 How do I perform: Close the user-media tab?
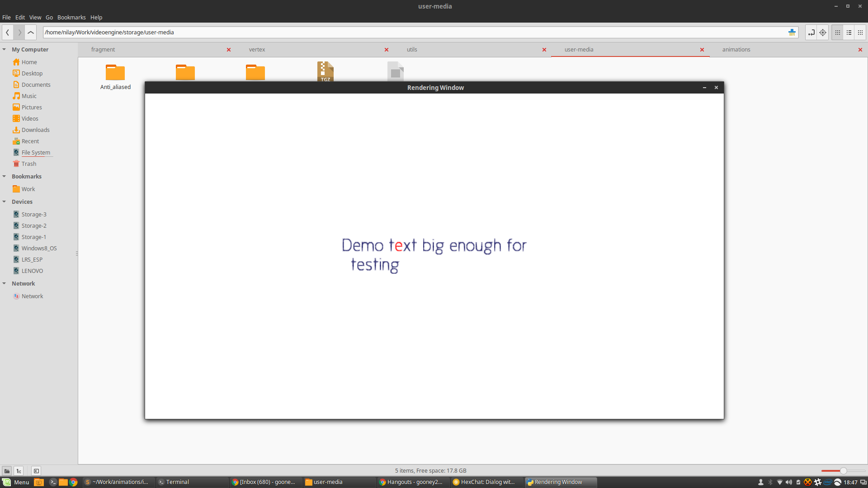tap(702, 50)
